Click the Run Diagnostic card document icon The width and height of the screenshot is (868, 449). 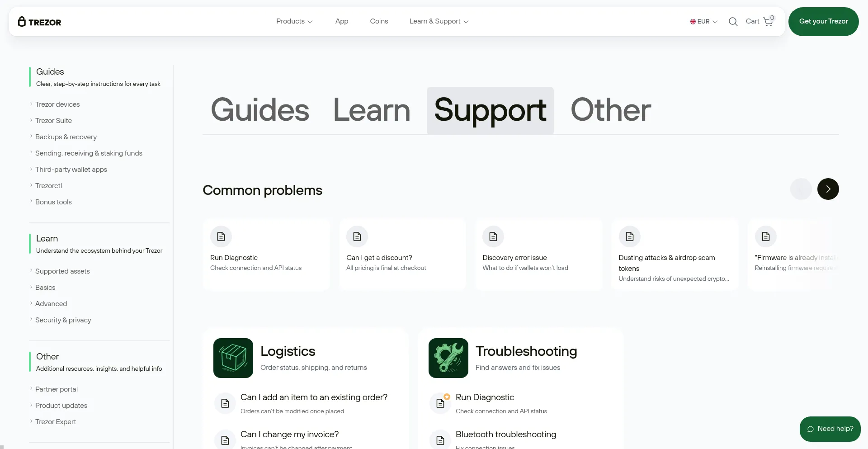[x=221, y=236]
